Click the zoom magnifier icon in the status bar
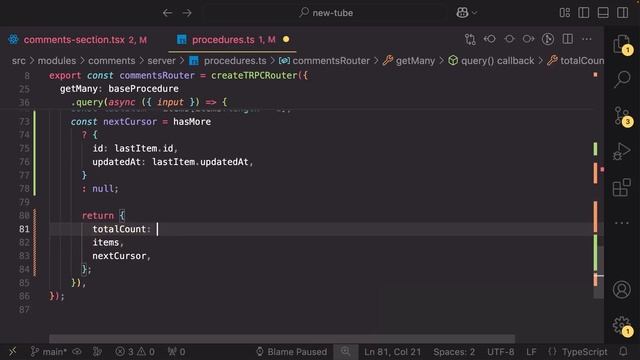 pos(346,351)
